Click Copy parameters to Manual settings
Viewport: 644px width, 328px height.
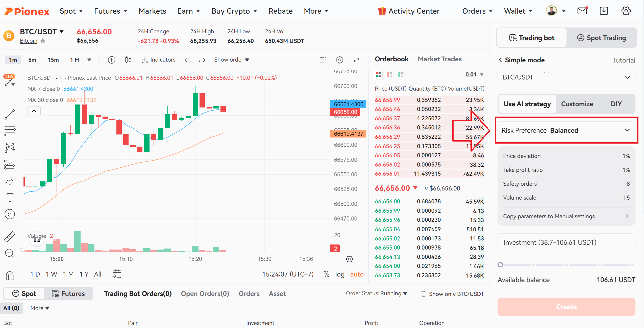point(566,216)
